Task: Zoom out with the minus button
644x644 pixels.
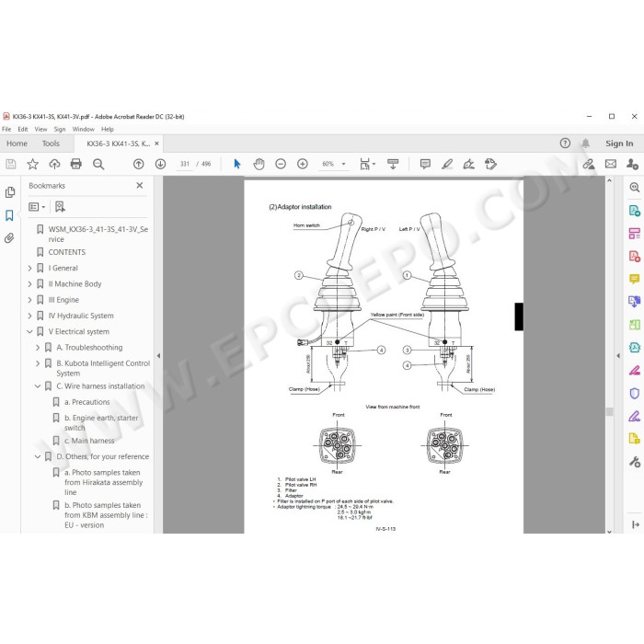Action: [281, 165]
